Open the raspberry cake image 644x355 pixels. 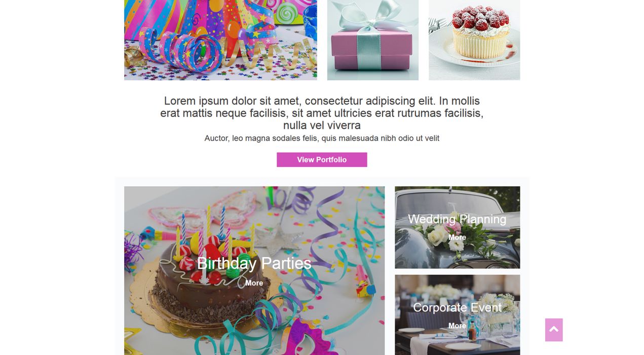[x=474, y=40]
